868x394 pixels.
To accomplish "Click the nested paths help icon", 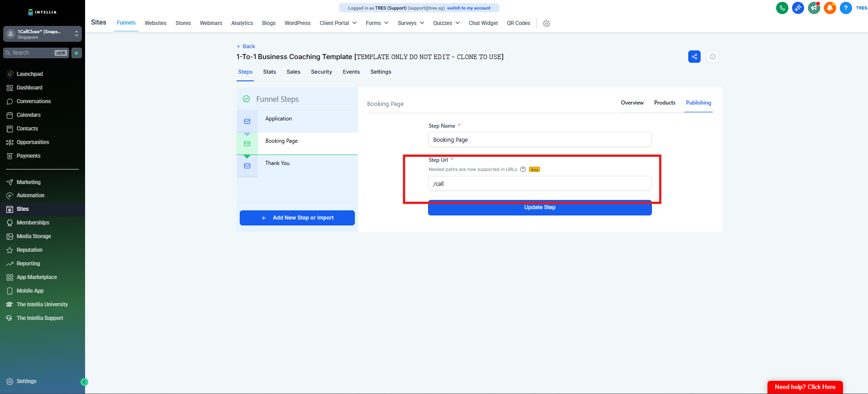I will (523, 170).
